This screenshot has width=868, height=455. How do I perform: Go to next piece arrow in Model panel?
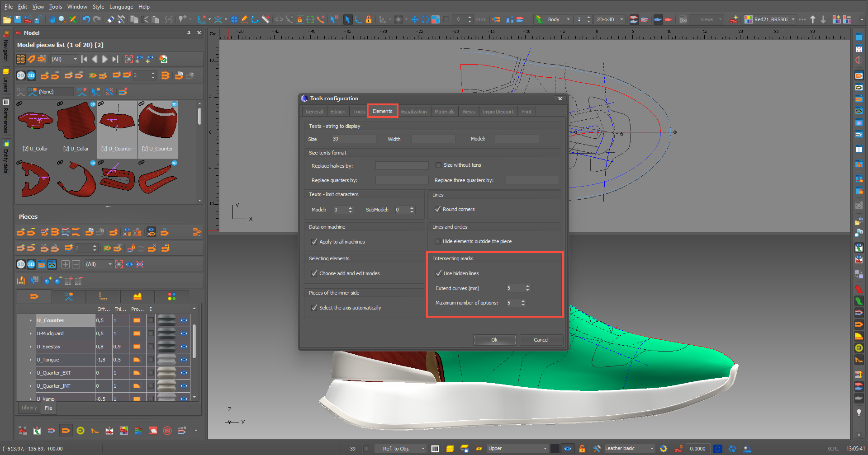tap(105, 59)
